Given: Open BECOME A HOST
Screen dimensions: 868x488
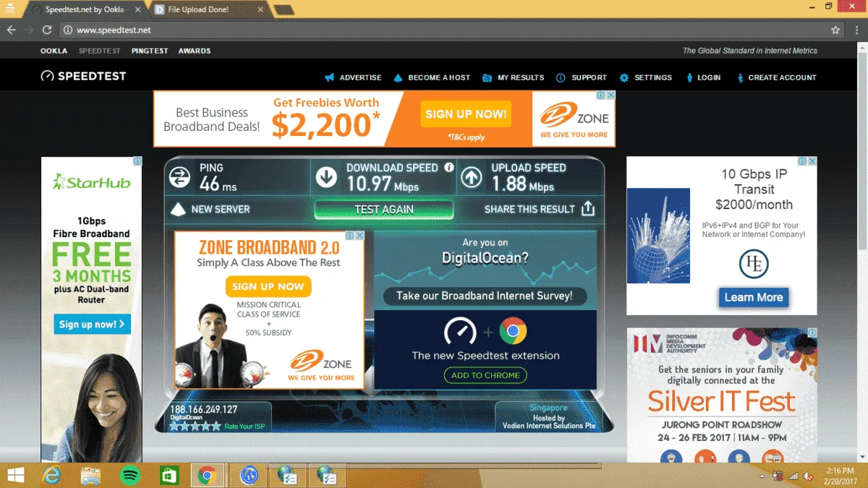Looking at the screenshot, I should (x=432, y=77).
